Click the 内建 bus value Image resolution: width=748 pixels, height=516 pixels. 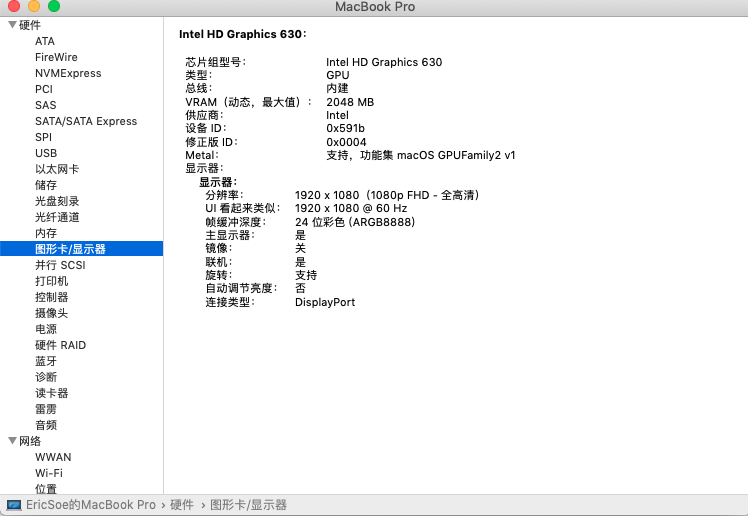(337, 89)
